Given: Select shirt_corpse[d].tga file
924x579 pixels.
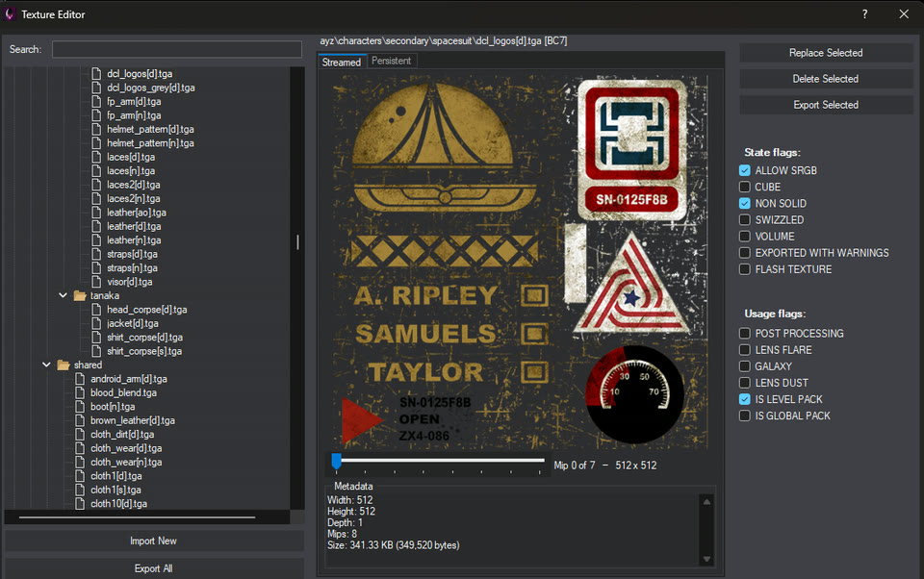Looking at the screenshot, I should coord(145,338).
